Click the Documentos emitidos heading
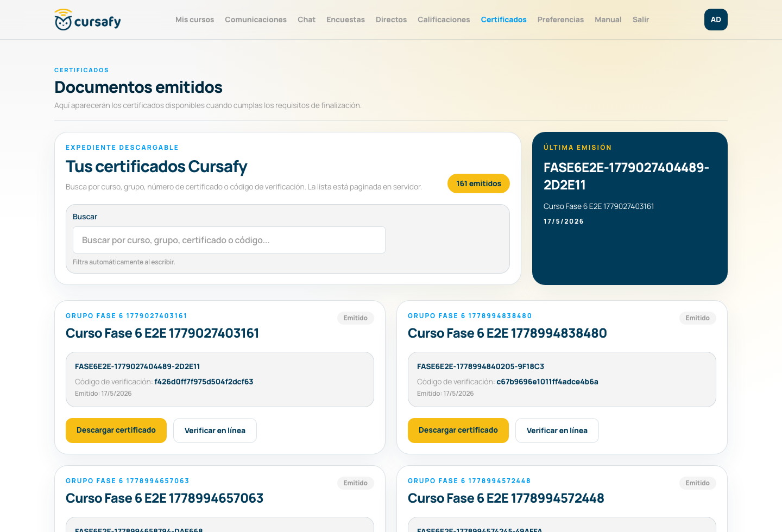This screenshot has width=782, height=532. click(x=138, y=87)
